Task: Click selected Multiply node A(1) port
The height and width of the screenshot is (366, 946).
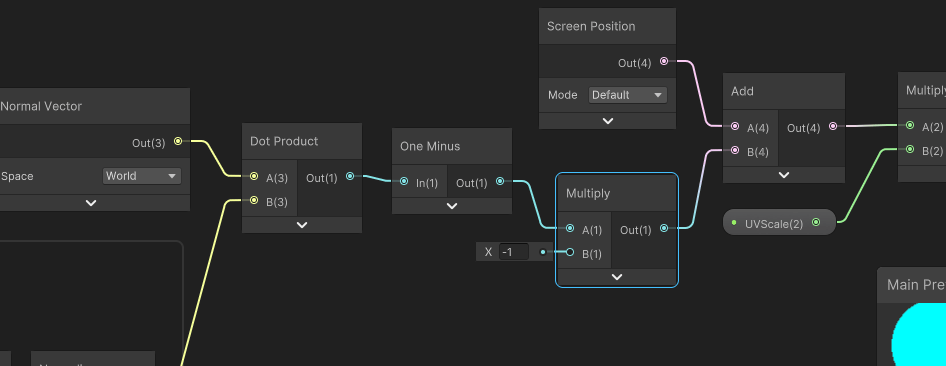Action: (x=570, y=229)
